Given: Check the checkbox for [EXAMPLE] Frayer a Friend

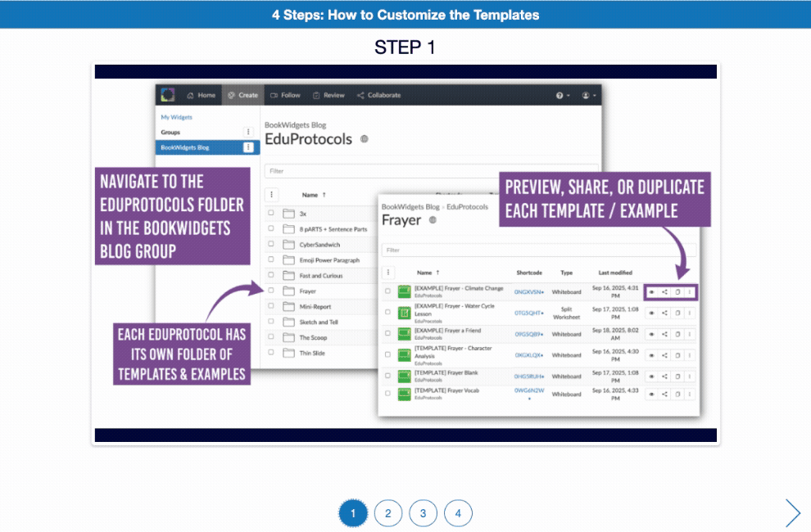Looking at the screenshot, I should [388, 334].
